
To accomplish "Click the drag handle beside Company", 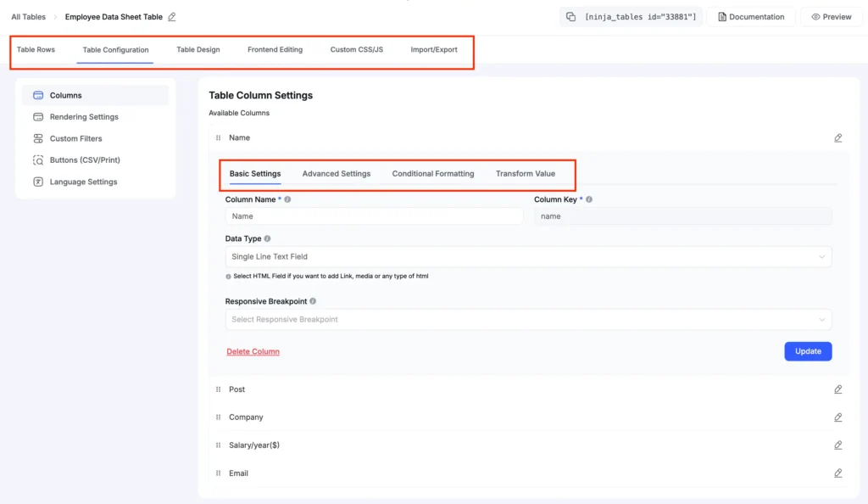I will click(219, 417).
